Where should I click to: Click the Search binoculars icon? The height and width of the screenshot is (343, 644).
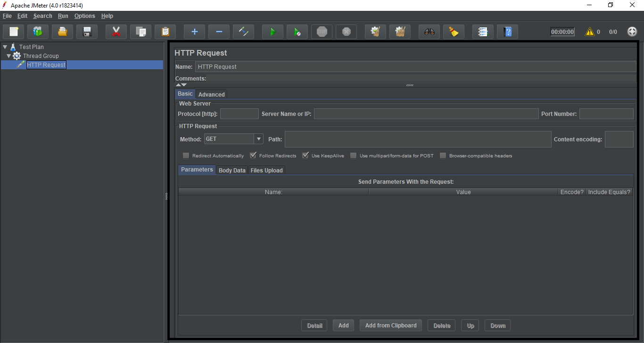(x=429, y=32)
